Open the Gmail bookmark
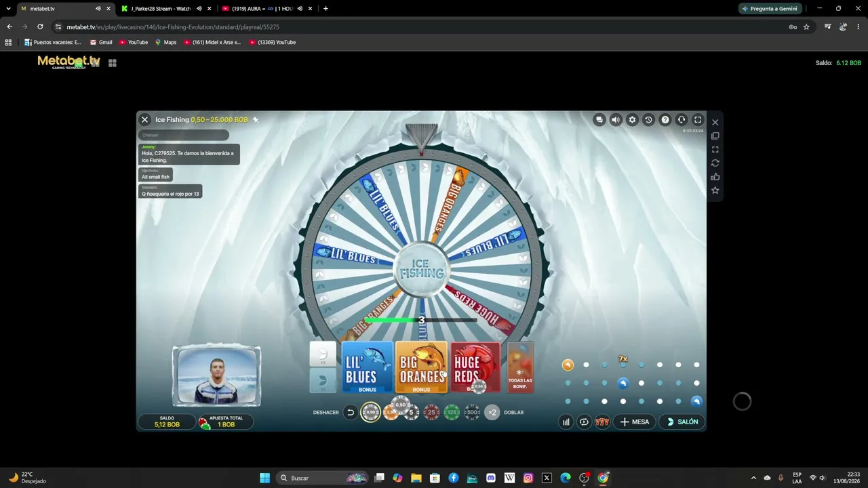Screen dimensions: 868x488 (x=101, y=42)
